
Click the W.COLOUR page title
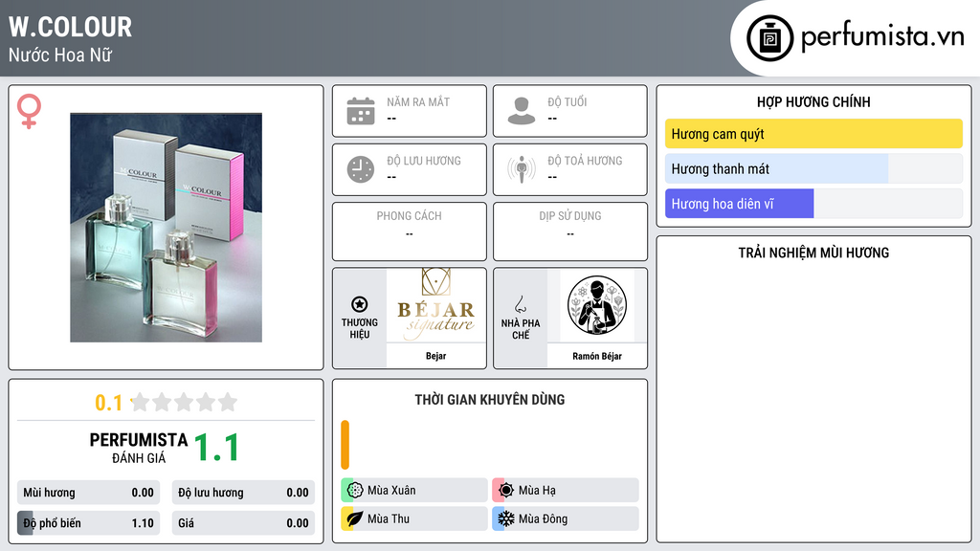click(70, 27)
